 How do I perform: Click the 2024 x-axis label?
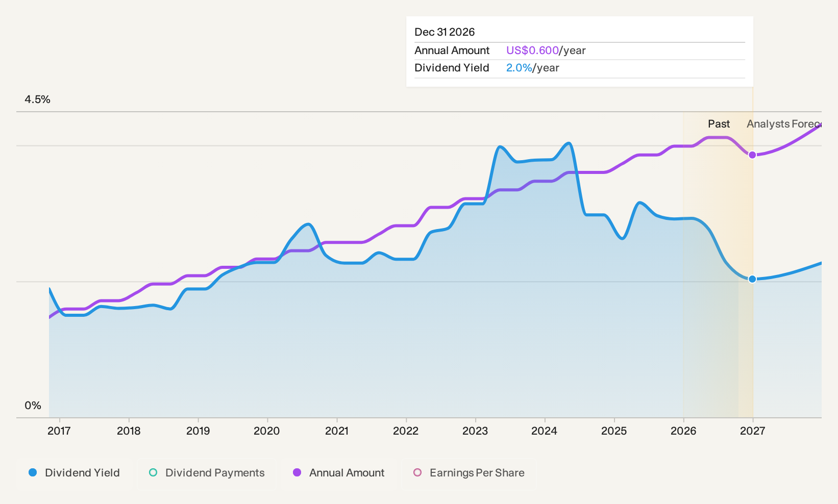pos(545,431)
